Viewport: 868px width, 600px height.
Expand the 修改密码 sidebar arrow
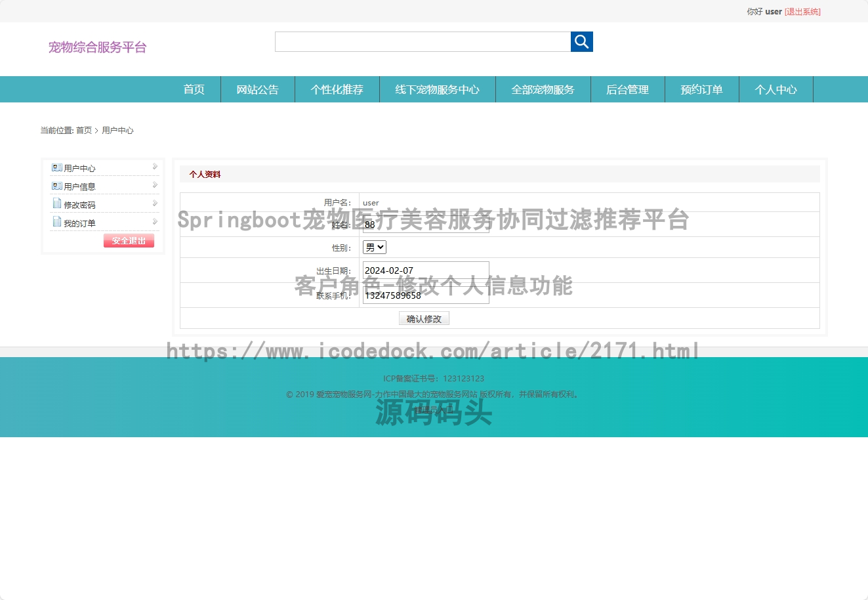[155, 204]
